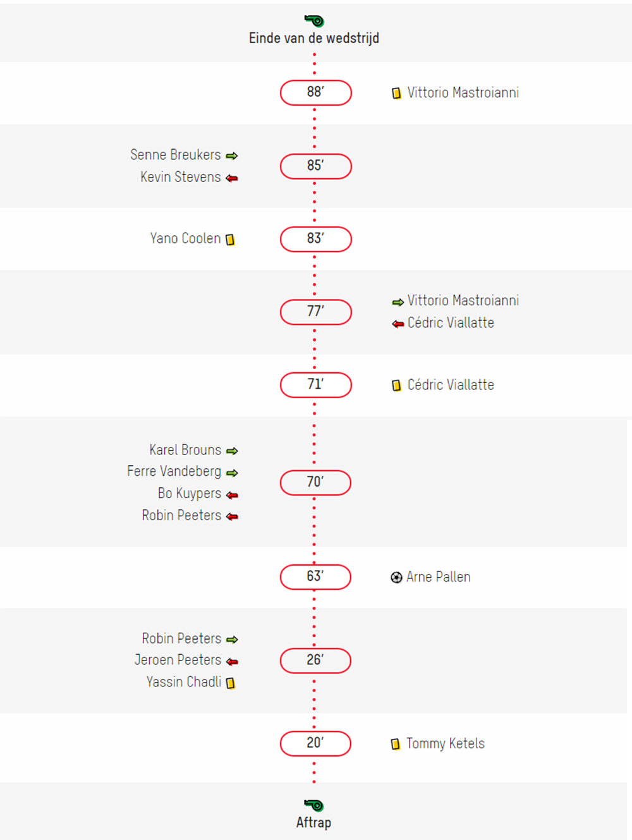
Task: Click the whistle icon above Aftrap
Action: (x=314, y=805)
